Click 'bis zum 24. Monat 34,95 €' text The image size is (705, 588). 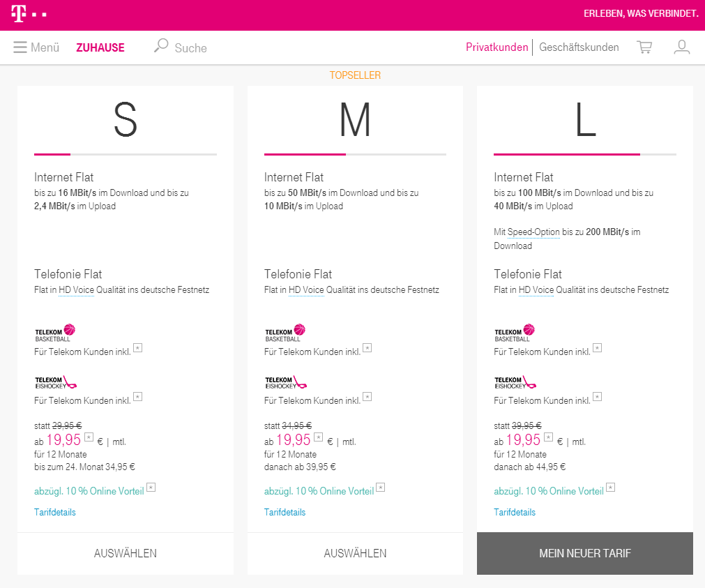[x=84, y=467]
